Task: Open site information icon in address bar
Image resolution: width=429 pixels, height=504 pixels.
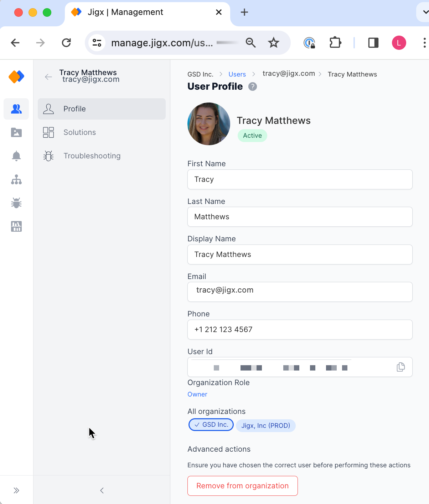Action: 97,43
